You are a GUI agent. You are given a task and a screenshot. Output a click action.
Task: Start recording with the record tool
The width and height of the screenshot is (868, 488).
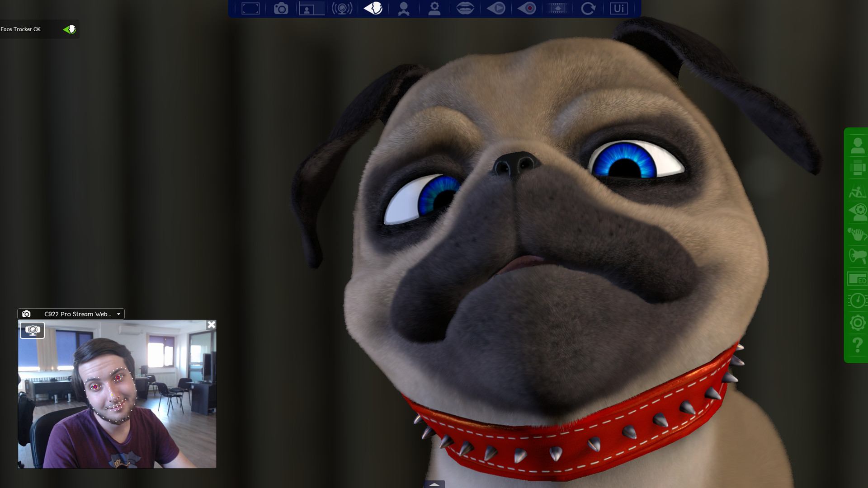point(527,8)
